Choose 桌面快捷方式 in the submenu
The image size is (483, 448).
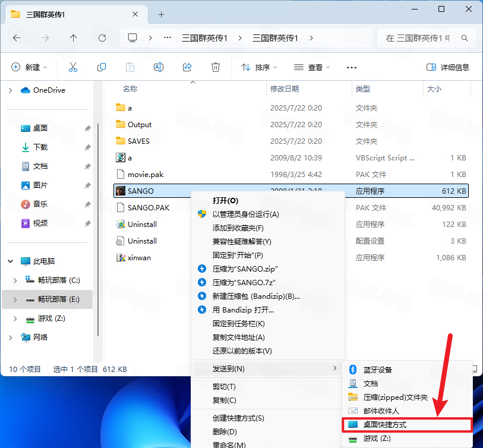point(407,425)
